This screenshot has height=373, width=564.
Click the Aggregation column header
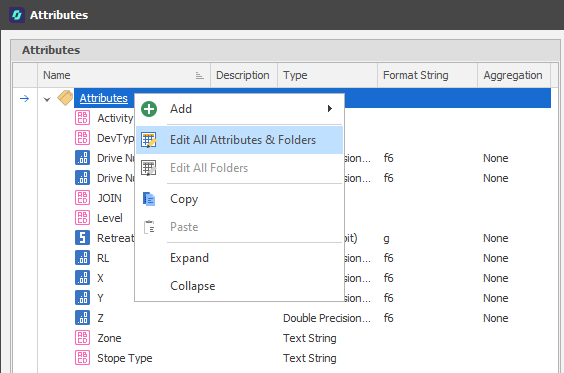tap(514, 75)
